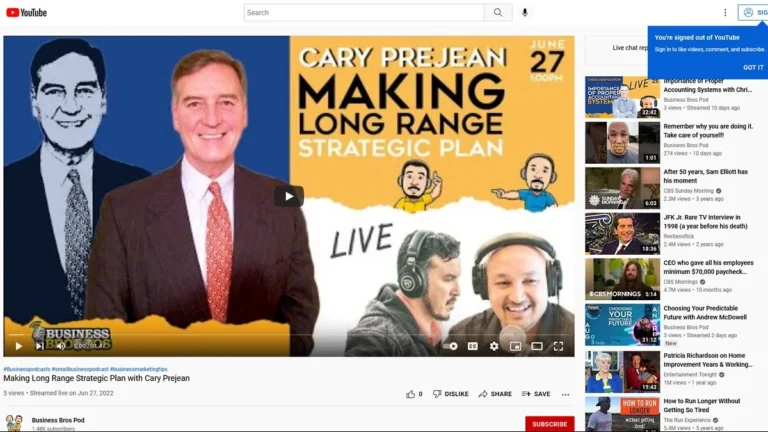Open The Run Experience channel name
Image resolution: width=768 pixels, height=432 pixels.
(x=687, y=420)
